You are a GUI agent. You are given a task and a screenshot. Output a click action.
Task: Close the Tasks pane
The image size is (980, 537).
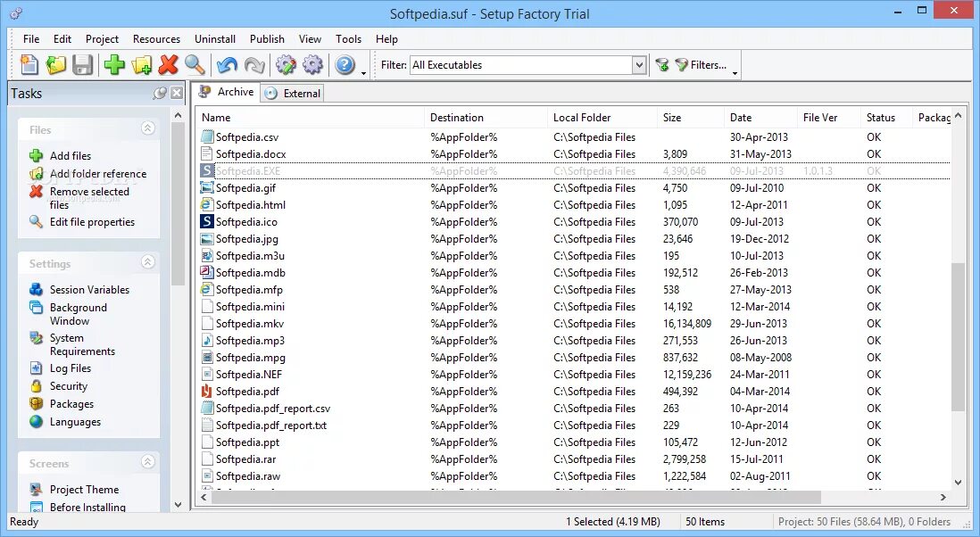177,93
